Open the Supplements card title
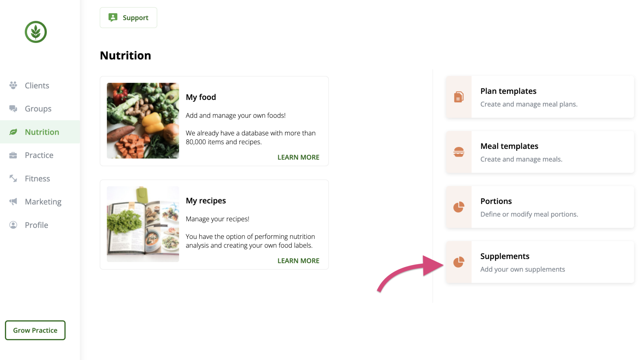This screenshot has width=644, height=360. (x=505, y=256)
